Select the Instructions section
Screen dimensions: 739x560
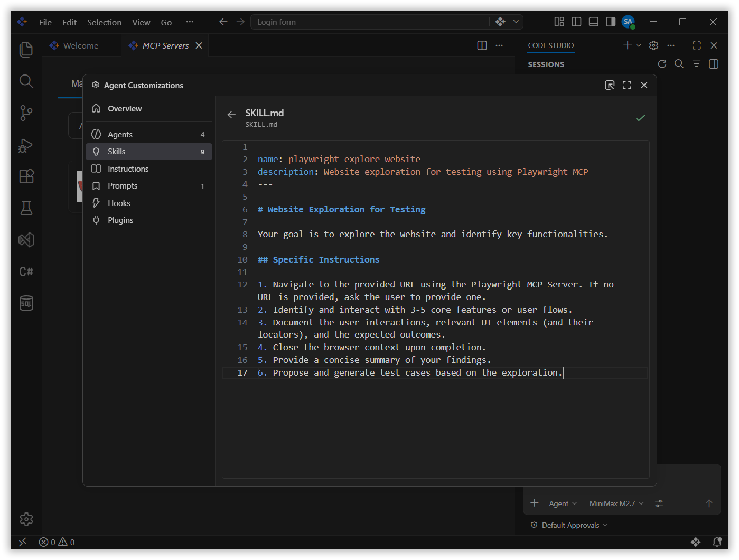click(x=149, y=169)
